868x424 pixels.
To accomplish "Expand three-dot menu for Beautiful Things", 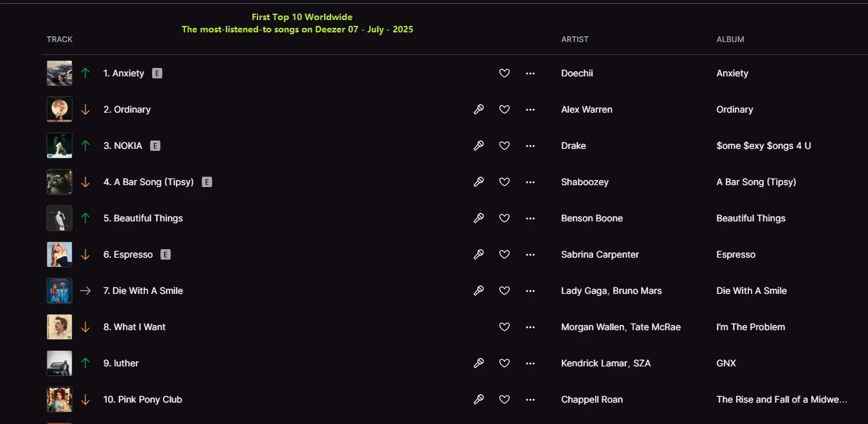I will coord(530,218).
